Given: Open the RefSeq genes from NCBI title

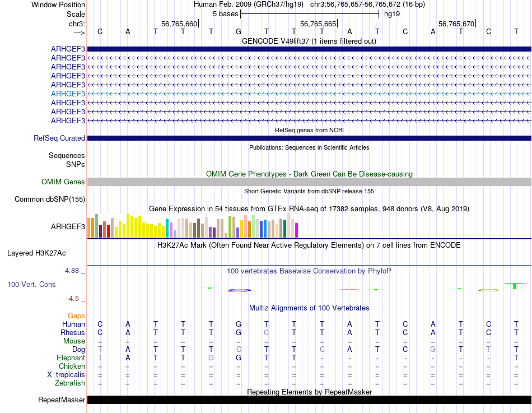Looking at the screenshot, I should pyautogui.click(x=309, y=130).
